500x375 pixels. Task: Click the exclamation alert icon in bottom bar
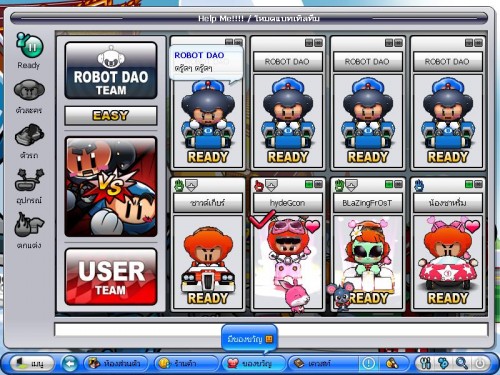(x=368, y=363)
